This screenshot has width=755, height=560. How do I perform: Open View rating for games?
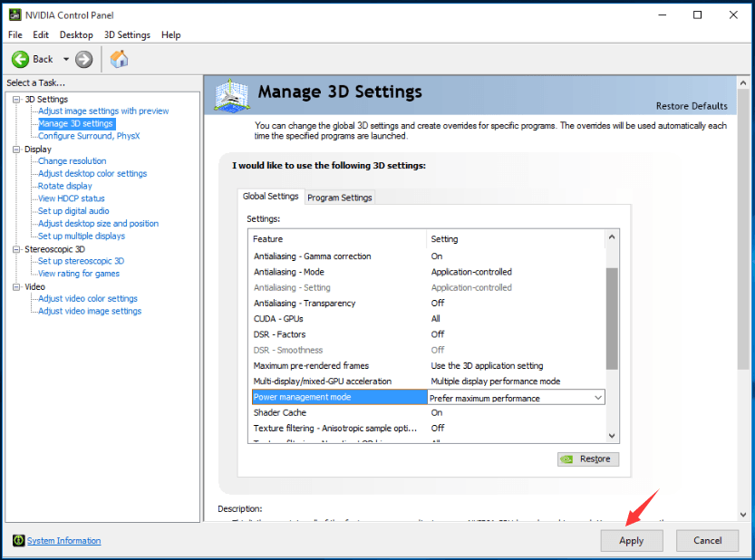click(79, 274)
